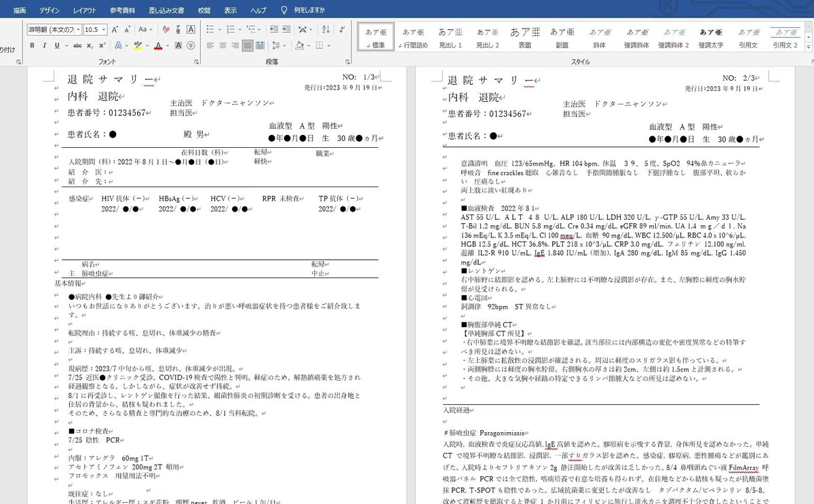
Task: Open line spacing icon
Action: coord(276,45)
